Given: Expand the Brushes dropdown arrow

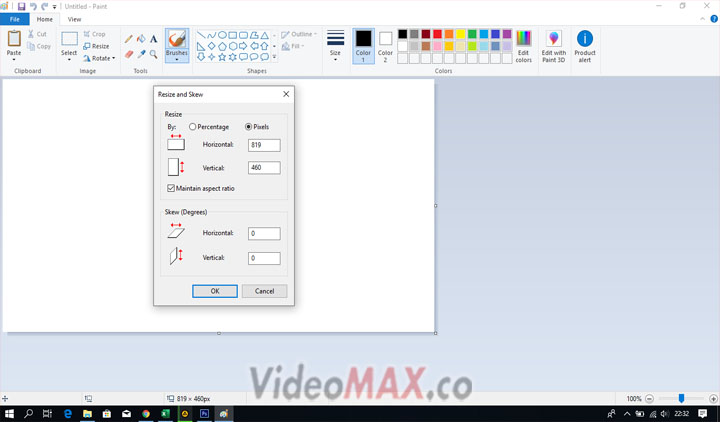Looking at the screenshot, I should click(x=177, y=60).
